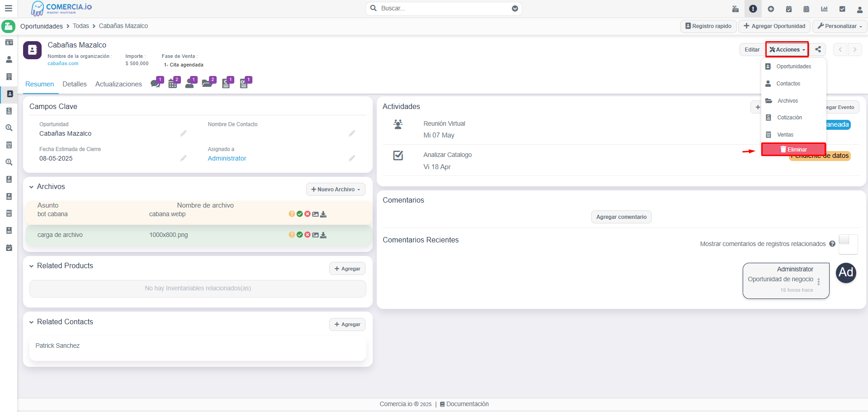
Task: Click the Agregar comentario button
Action: point(621,217)
